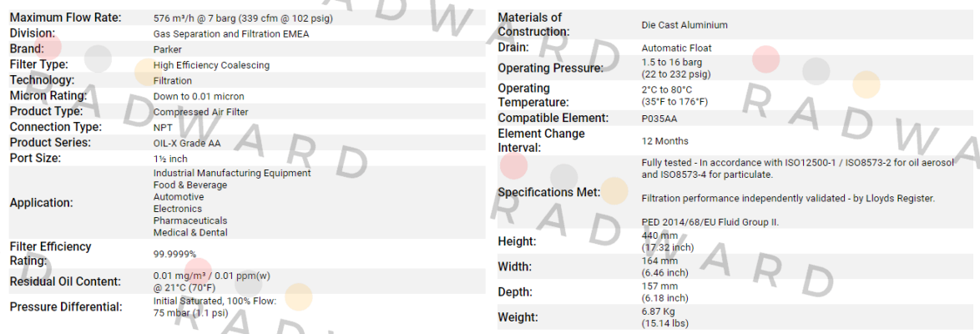Select the PED 2014/68/EU Fluid Group II text
The image size is (980, 334).
710,222
